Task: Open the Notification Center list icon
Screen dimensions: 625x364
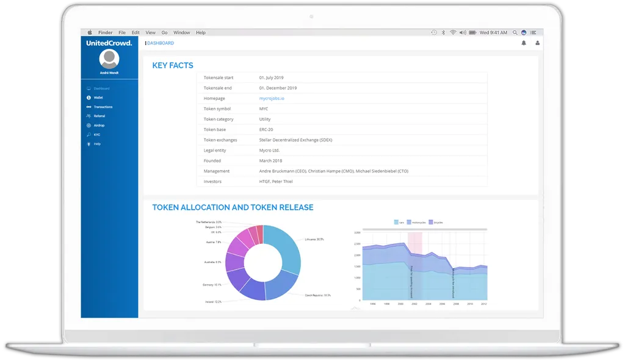Action: (533, 33)
